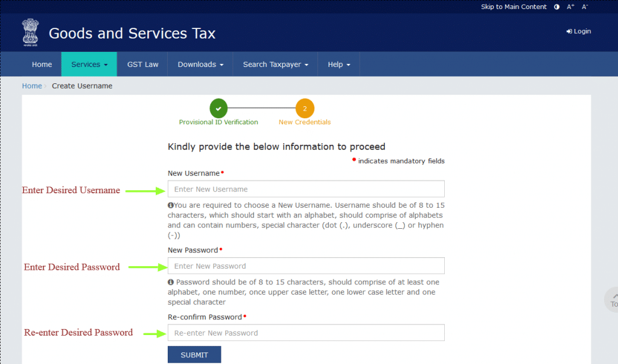Screen dimensions: 618x364
Task: Click the info icon beside username guidelines
Action: point(170,205)
